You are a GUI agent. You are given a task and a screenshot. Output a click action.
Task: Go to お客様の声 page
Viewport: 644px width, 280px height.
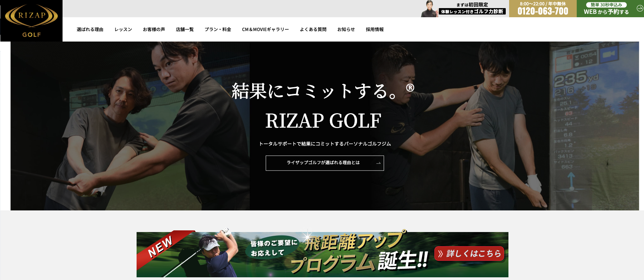pos(154,29)
